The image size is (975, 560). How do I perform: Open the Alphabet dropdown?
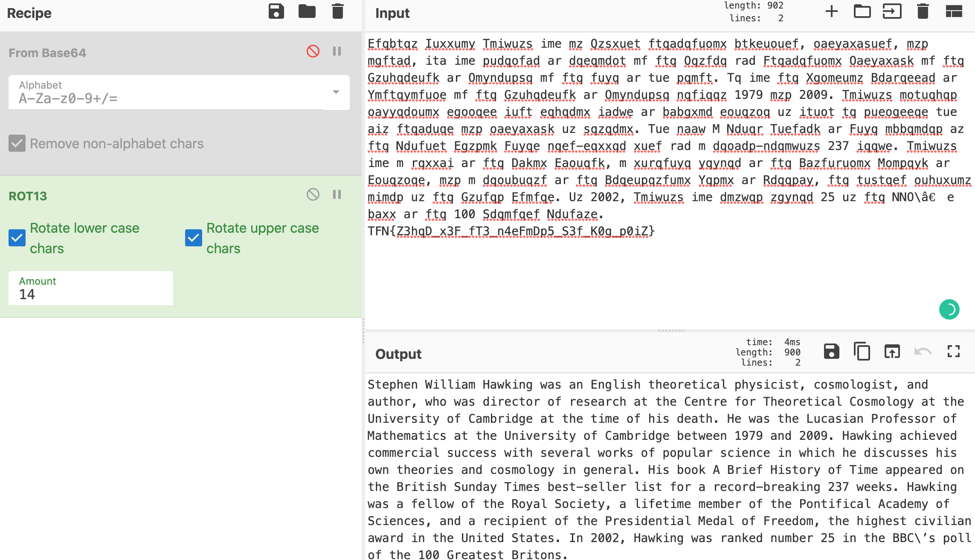335,92
